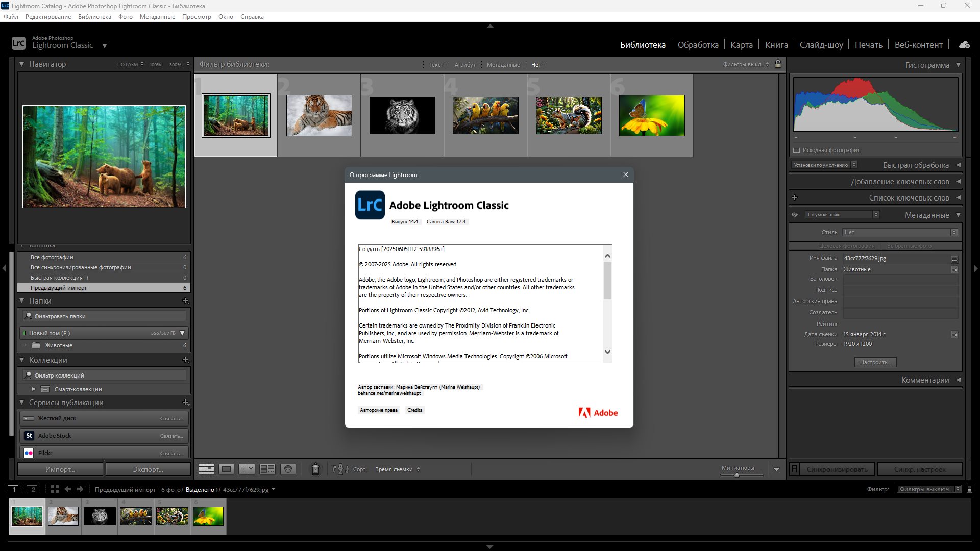Click Credits in About dialog
Screen dimensions: 980x551
tap(414, 410)
